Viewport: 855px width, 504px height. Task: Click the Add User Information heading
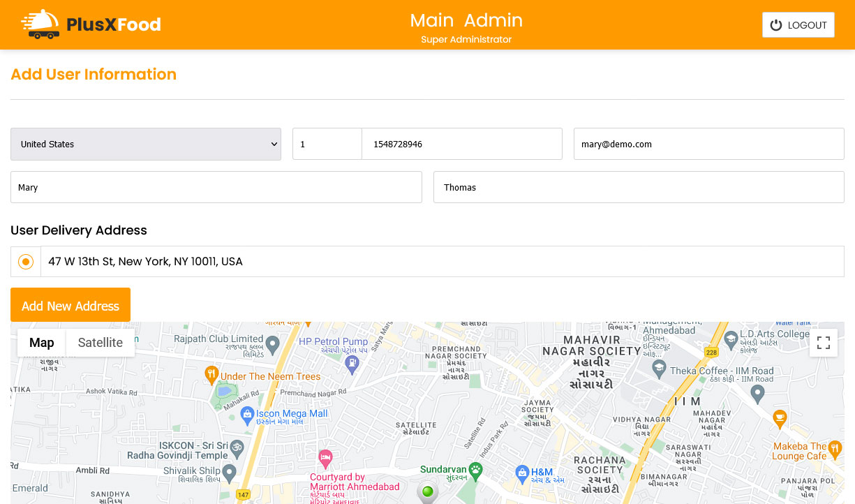point(94,74)
